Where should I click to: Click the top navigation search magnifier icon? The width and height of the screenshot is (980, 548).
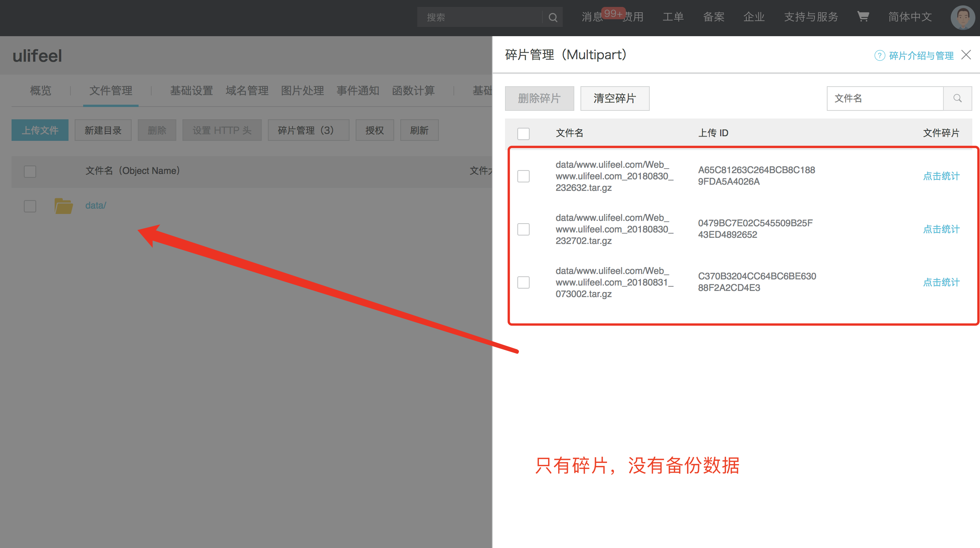click(x=553, y=17)
